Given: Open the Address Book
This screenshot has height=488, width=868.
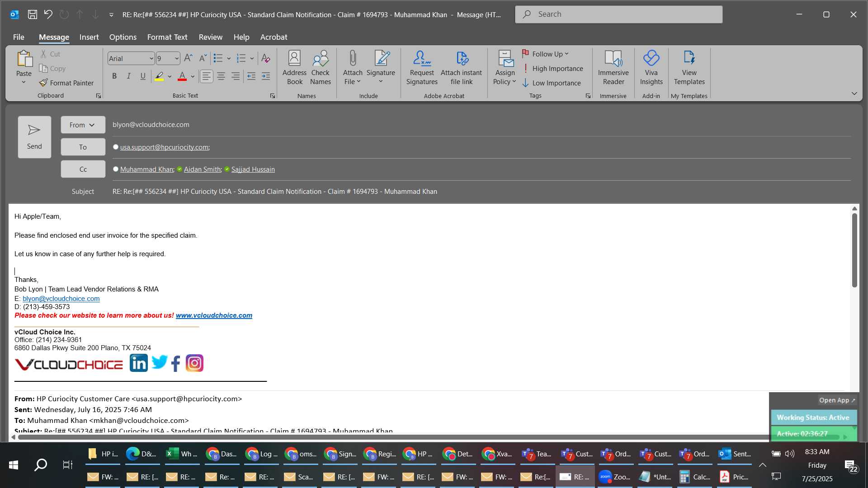Looking at the screenshot, I should click(x=294, y=68).
